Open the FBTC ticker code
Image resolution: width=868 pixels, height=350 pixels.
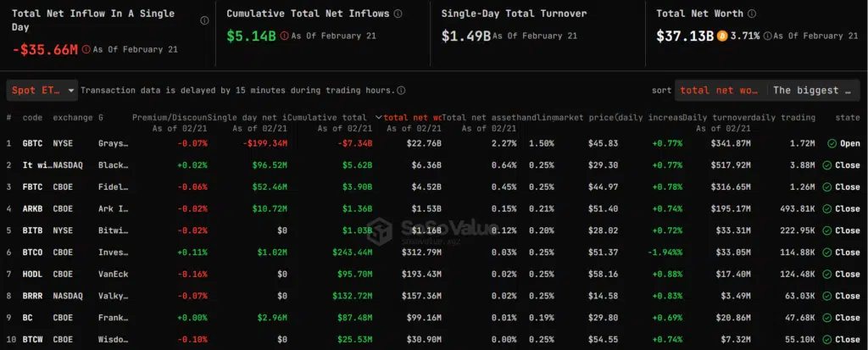coord(33,187)
